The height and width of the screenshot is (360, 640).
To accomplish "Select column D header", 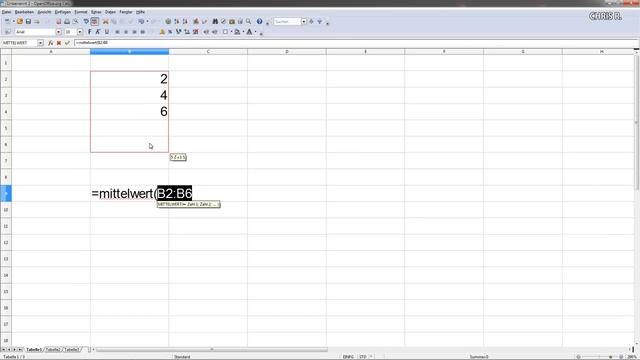I will (287, 51).
